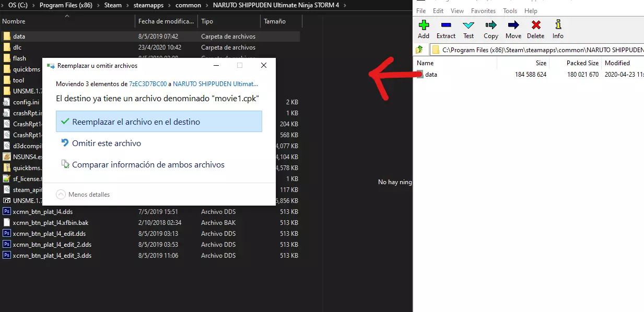
Task: Select the quickbms zip archive icon
Action: tap(7, 167)
